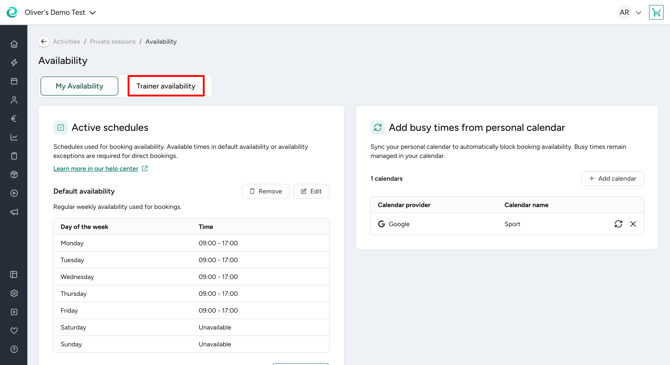Image resolution: width=670 pixels, height=365 pixels.
Task: Click the heart sidebar icon
Action: [x=14, y=330]
